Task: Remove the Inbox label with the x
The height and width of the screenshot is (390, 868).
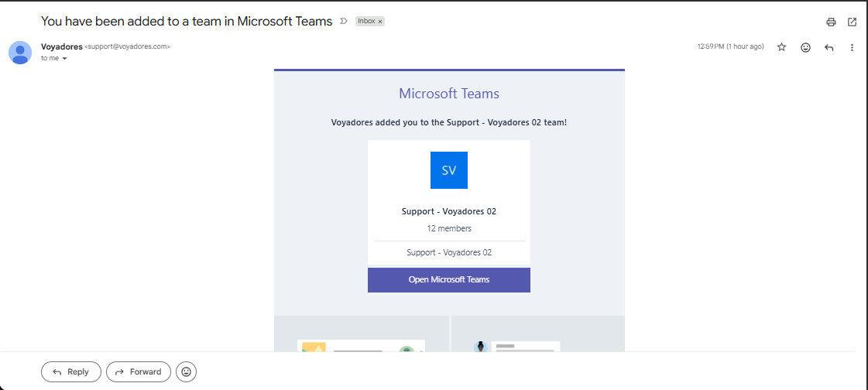Action: click(x=380, y=22)
